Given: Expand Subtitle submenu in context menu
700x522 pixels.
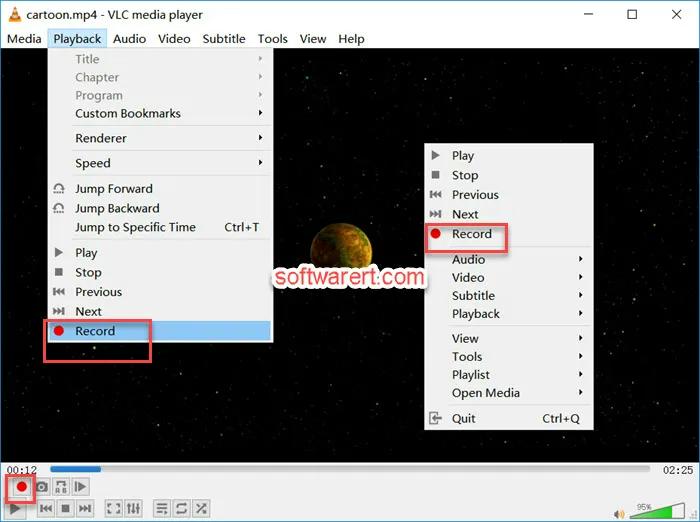Looking at the screenshot, I should [x=509, y=296].
